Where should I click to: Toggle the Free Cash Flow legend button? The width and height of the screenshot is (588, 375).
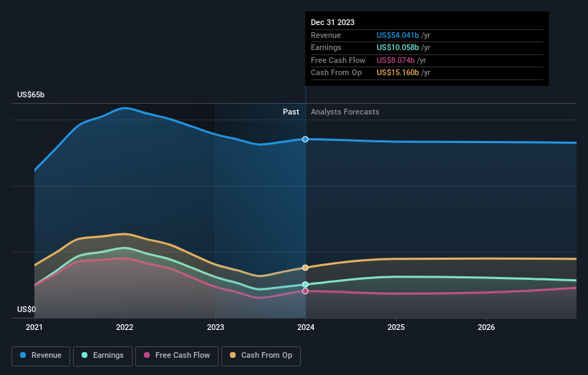[177, 356]
